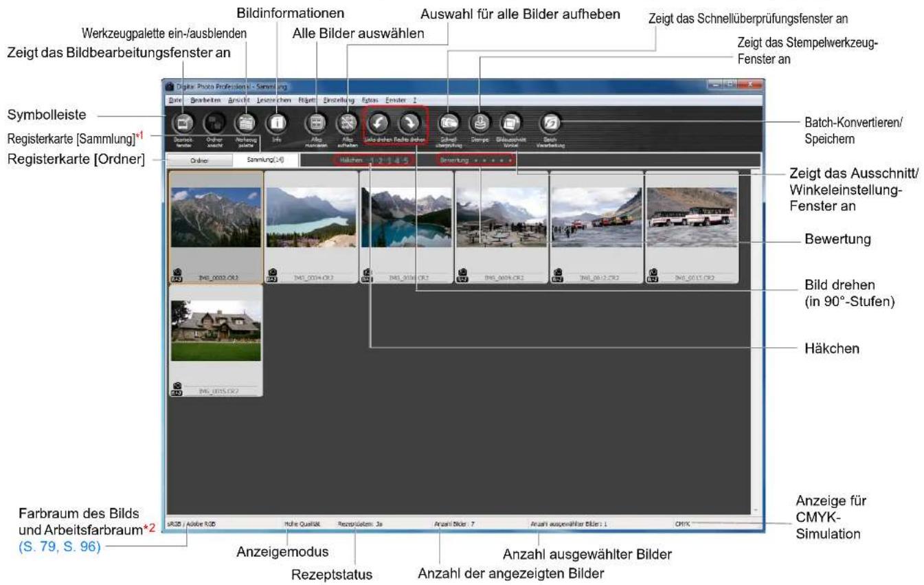Click the RAW camera badge on IMG_0015.CR2
The width and height of the screenshot is (924, 585).
coord(175,388)
